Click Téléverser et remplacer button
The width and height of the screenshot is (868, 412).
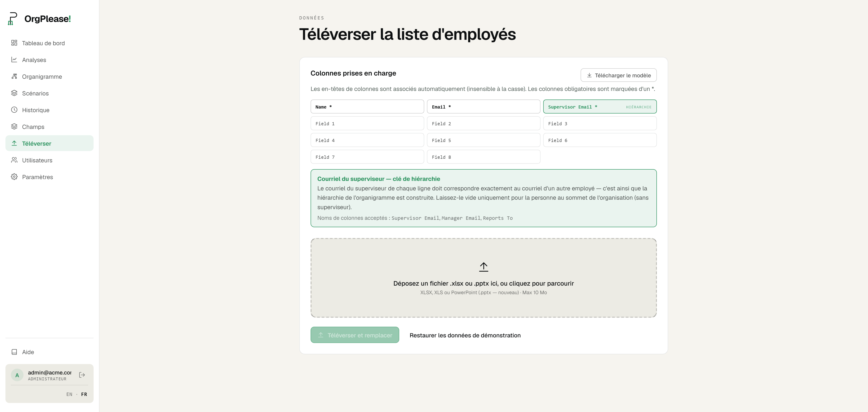(x=355, y=335)
